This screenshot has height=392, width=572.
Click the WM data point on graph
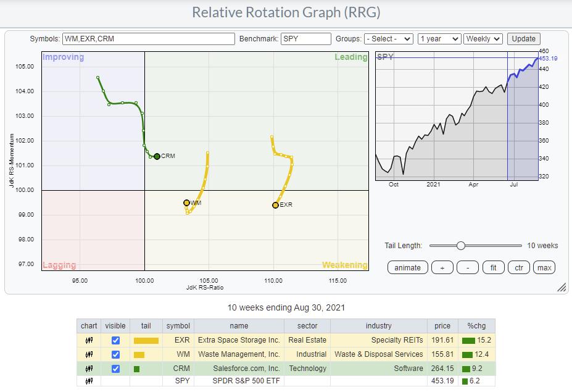[x=186, y=202]
